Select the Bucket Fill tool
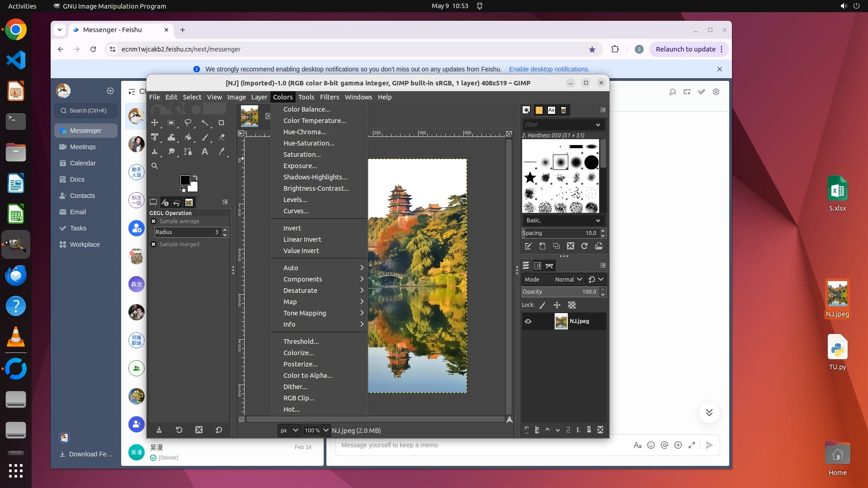This screenshot has height=488, width=868. [188, 137]
